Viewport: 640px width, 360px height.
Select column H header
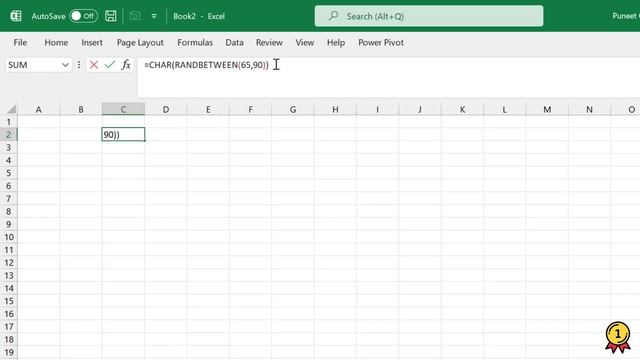(335, 109)
